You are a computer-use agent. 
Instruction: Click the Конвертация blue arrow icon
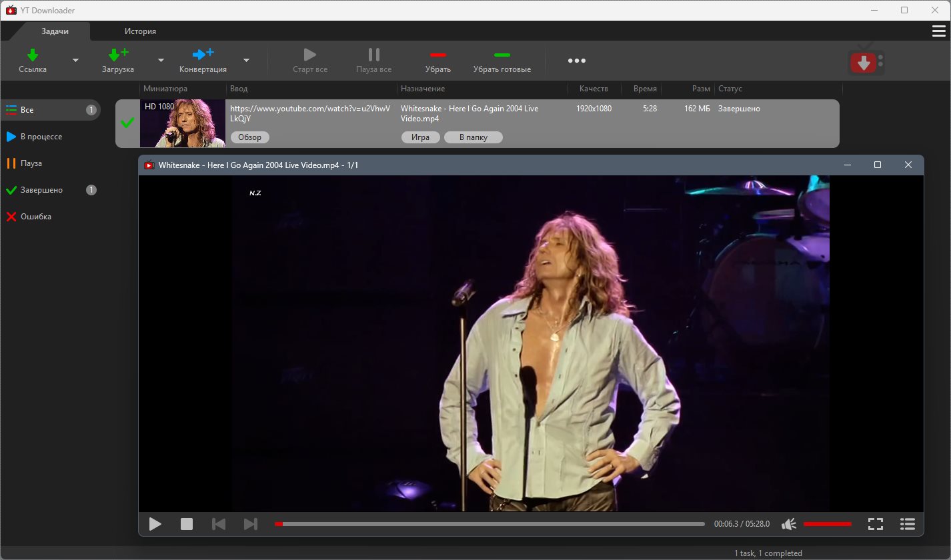pyautogui.click(x=203, y=55)
